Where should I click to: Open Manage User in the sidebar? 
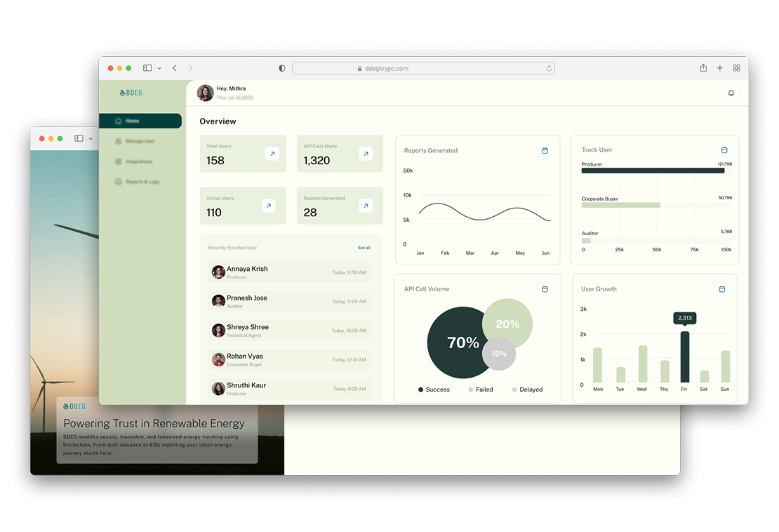pos(139,141)
